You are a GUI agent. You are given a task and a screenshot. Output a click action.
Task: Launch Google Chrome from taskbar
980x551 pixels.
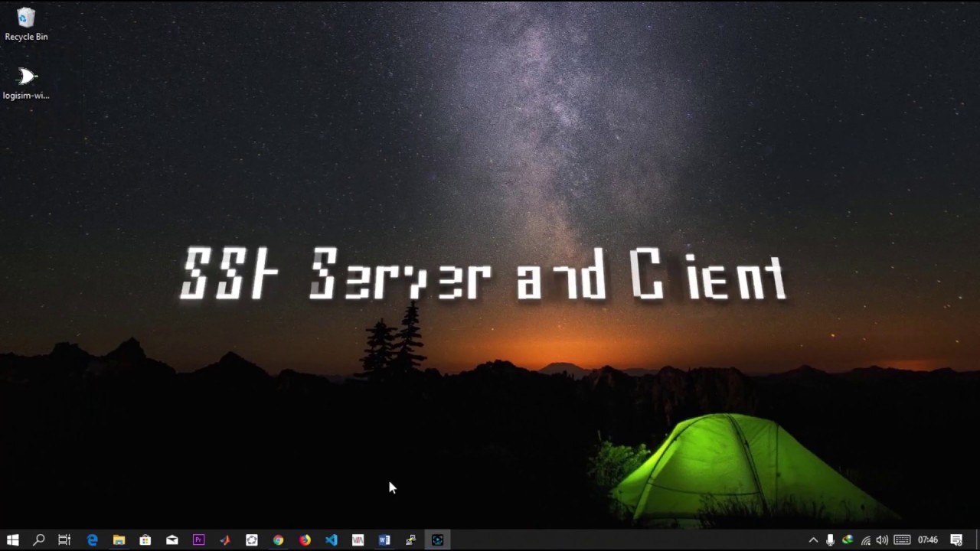pyautogui.click(x=278, y=540)
